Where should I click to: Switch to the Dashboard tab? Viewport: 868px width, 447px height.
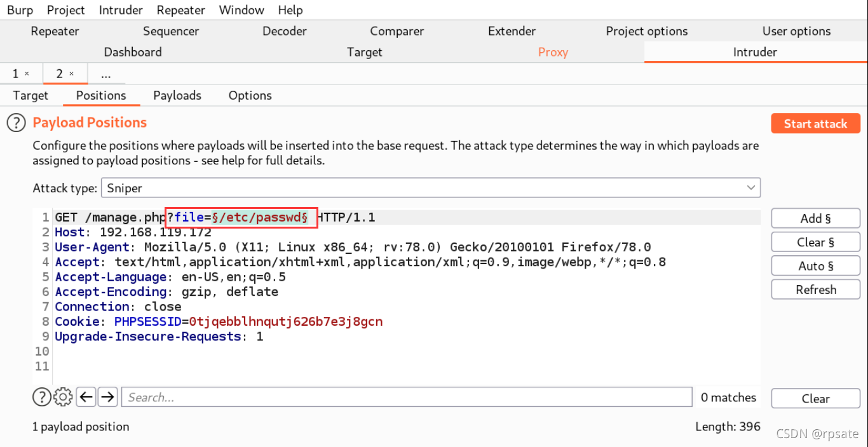point(133,52)
